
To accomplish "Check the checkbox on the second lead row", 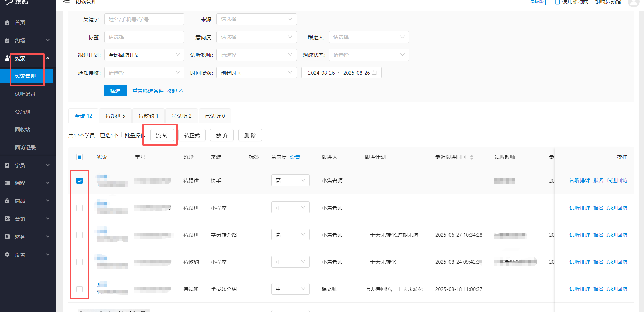I will (79, 208).
